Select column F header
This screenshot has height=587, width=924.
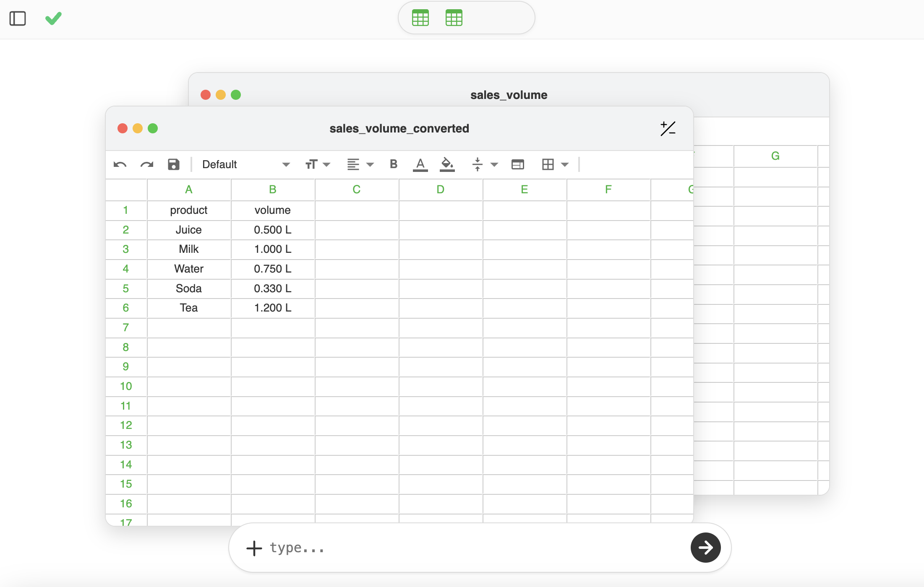pyautogui.click(x=608, y=190)
